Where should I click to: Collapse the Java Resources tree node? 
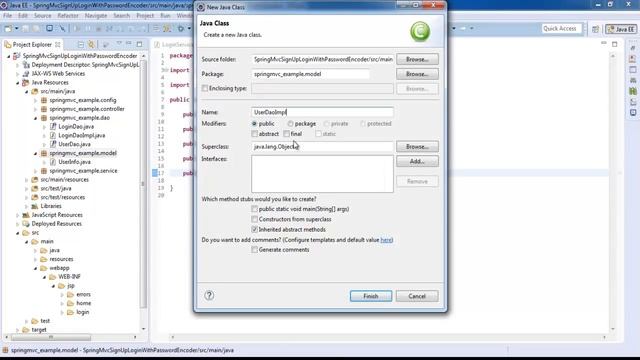(x=18, y=82)
